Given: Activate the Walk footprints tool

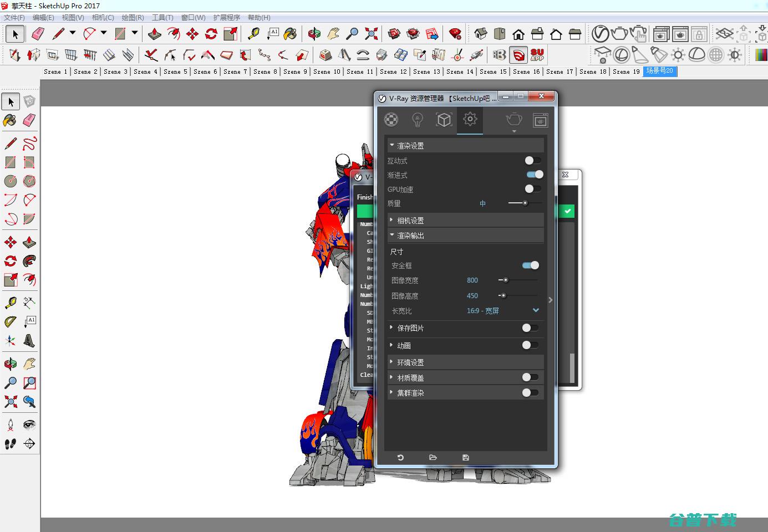Looking at the screenshot, I should pyautogui.click(x=11, y=444).
